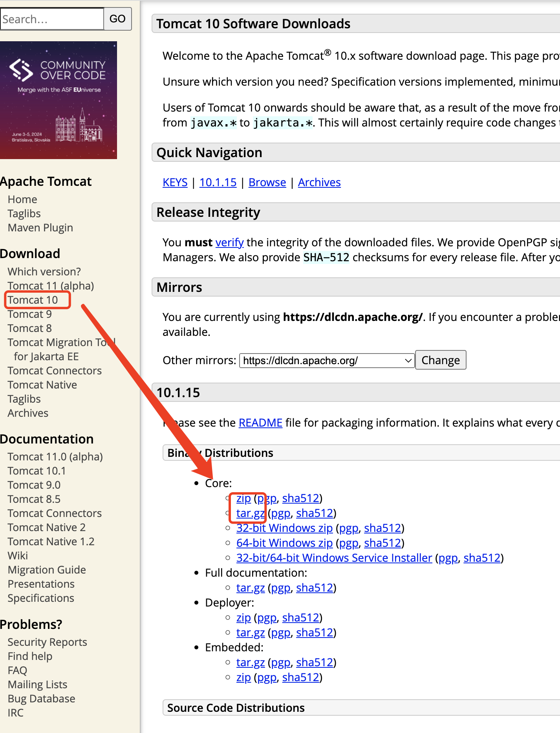The width and height of the screenshot is (560, 733).
Task: Open Wiki link
Action: (x=18, y=556)
